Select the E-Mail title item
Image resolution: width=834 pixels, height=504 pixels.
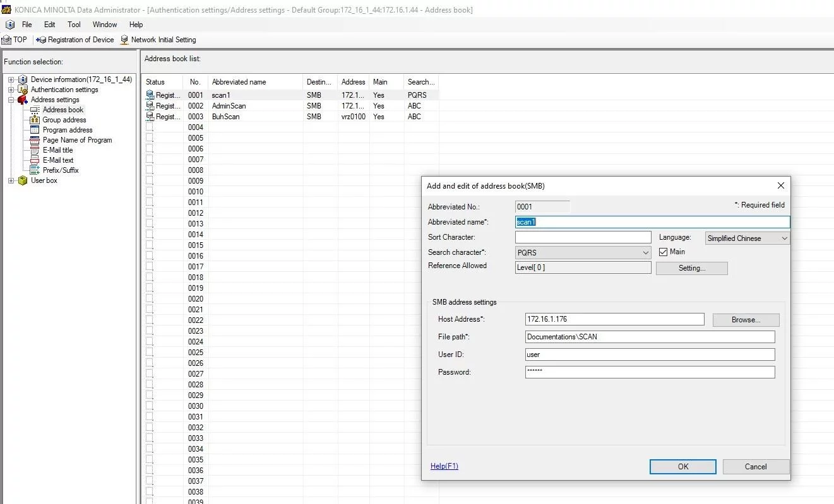57,150
